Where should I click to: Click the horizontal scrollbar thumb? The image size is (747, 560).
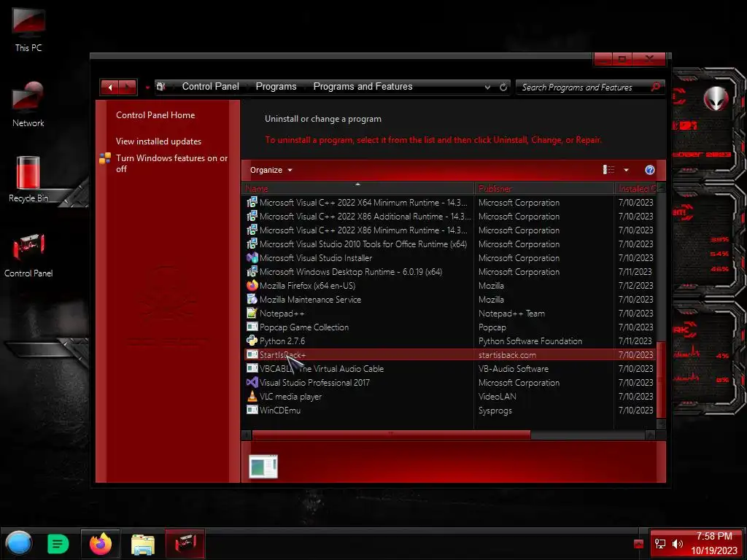pos(391,435)
